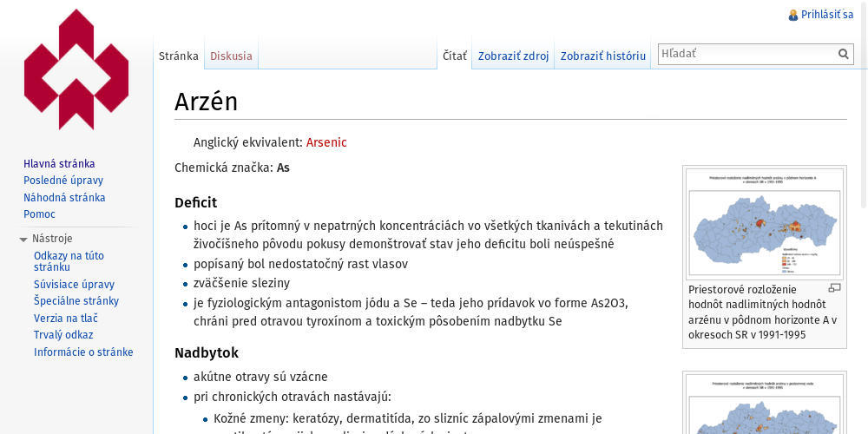This screenshot has width=868, height=434.
Task: Click the Pomoc sidebar link
Action: tap(39, 214)
